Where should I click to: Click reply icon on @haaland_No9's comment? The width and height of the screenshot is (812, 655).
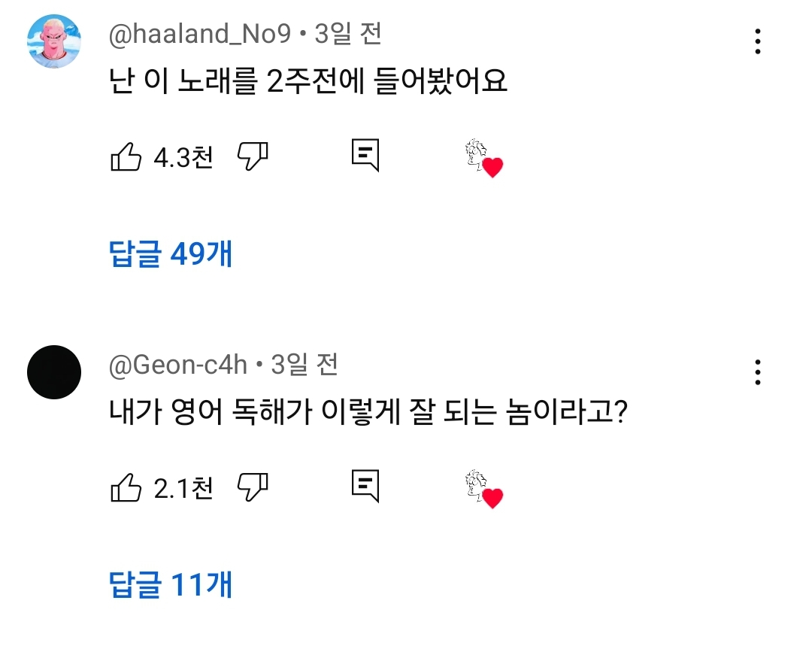365,156
